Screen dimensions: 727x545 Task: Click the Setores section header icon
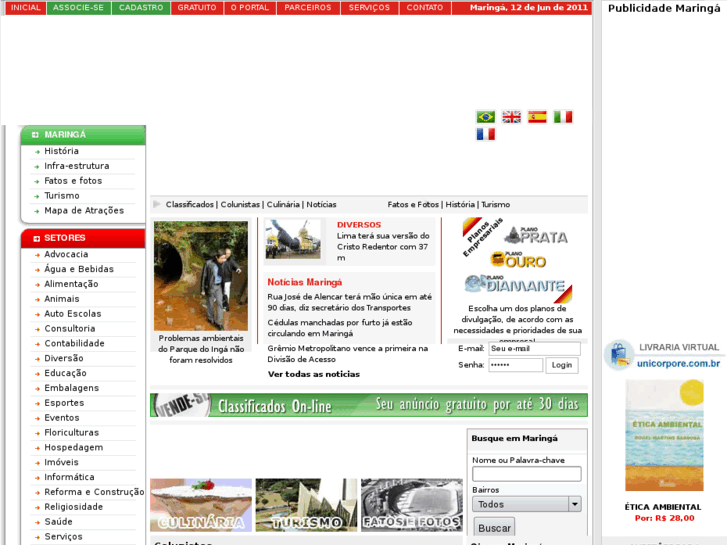click(x=37, y=238)
